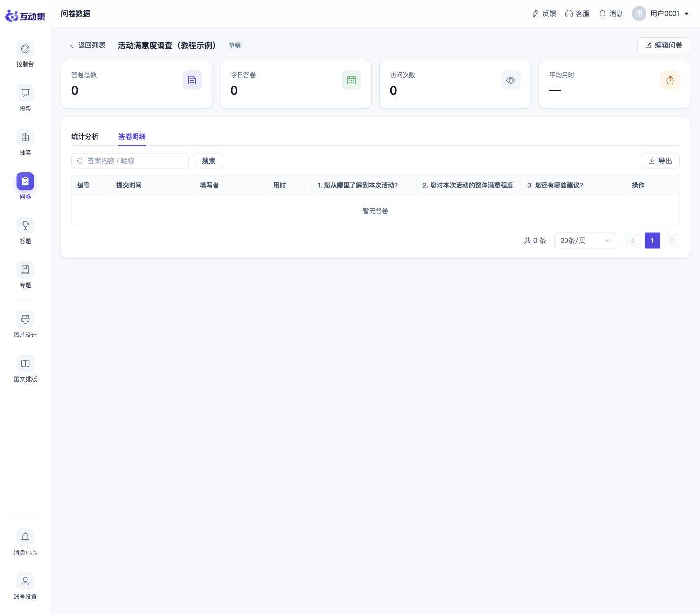The width and height of the screenshot is (700, 614).
Task: Expand the 用户0001 account dropdown
Action: [670, 14]
